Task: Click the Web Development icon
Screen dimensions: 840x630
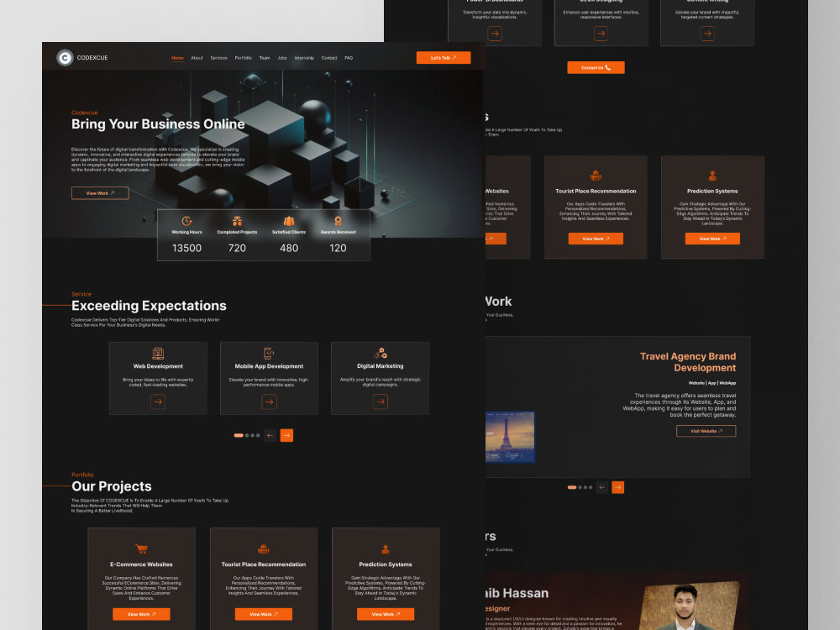Action: pyautogui.click(x=158, y=353)
